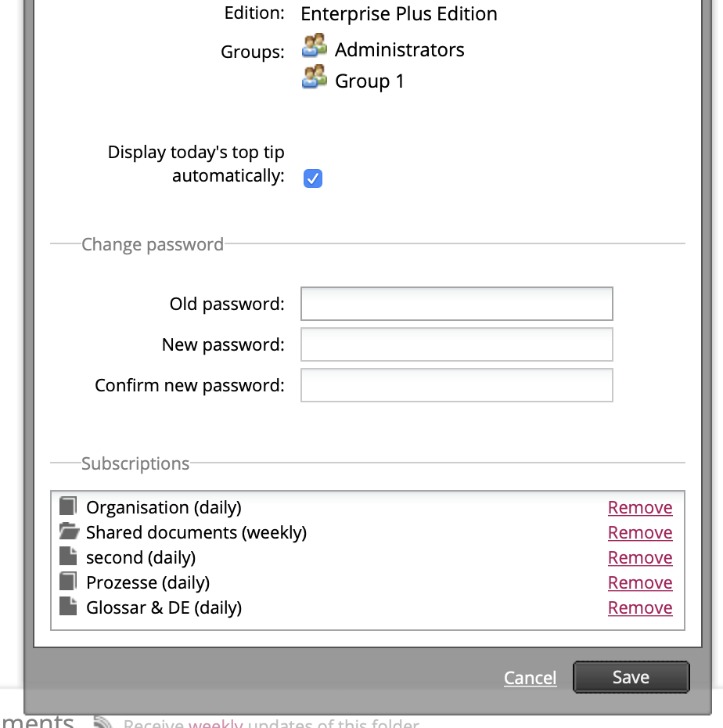Click the second document page icon
Screen dimensions: 723x728
(x=68, y=557)
